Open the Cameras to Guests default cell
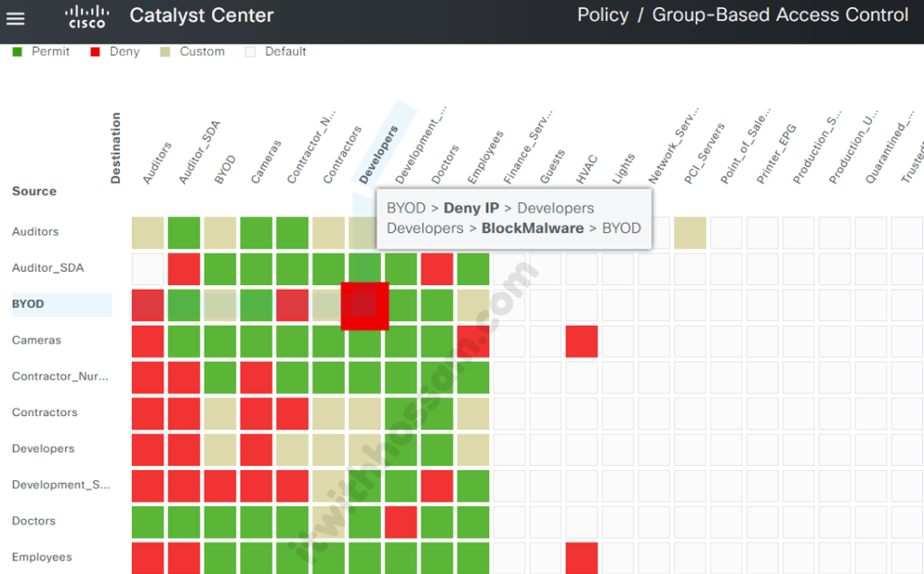The width and height of the screenshot is (924, 574). click(546, 341)
